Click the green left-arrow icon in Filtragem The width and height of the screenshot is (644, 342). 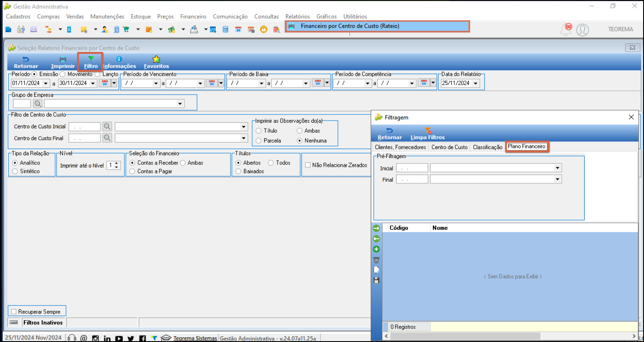click(376, 239)
